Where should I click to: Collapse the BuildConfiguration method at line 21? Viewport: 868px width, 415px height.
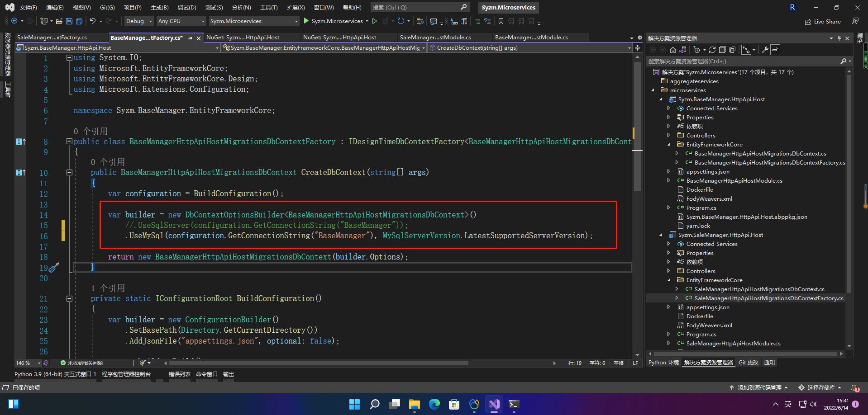69,298
